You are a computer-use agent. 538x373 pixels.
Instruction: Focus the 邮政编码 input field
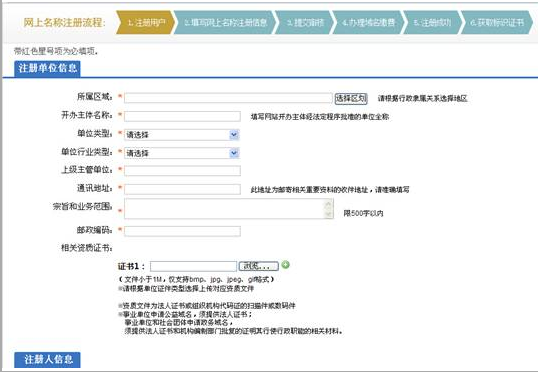coord(183,231)
